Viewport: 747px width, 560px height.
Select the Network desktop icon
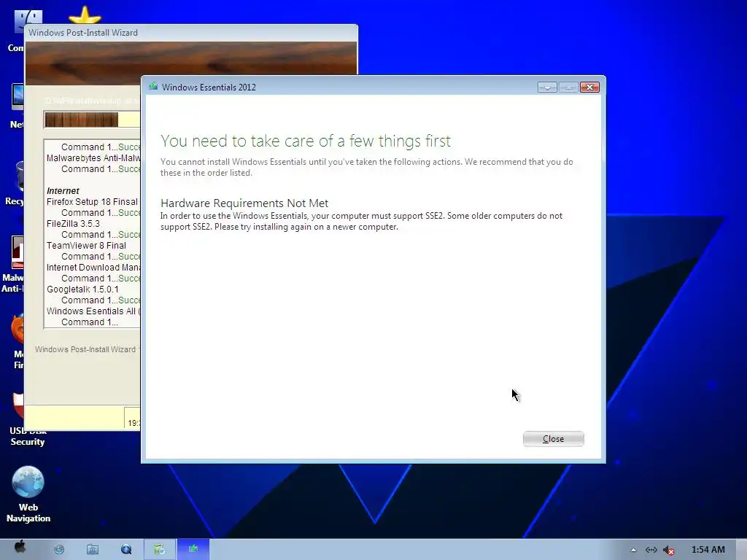point(18,106)
